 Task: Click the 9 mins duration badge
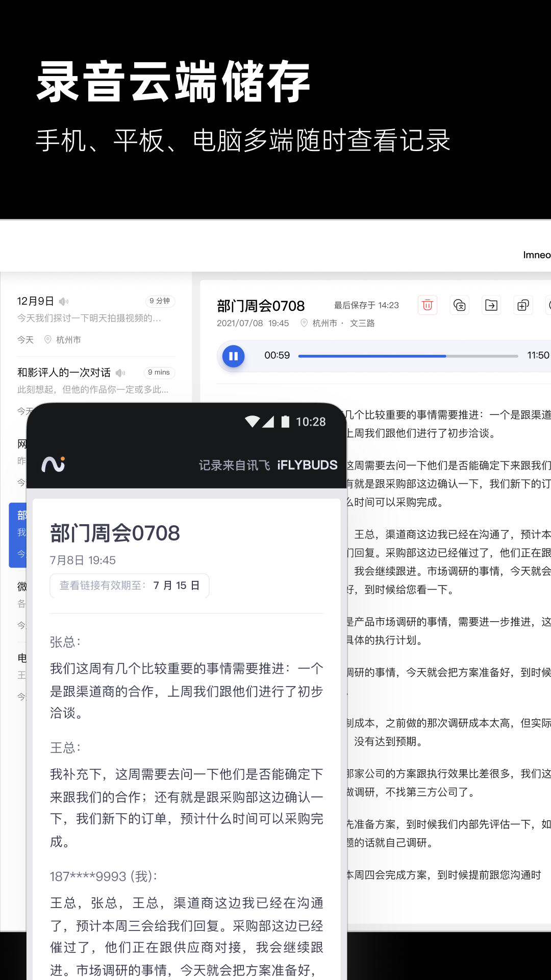tap(159, 373)
